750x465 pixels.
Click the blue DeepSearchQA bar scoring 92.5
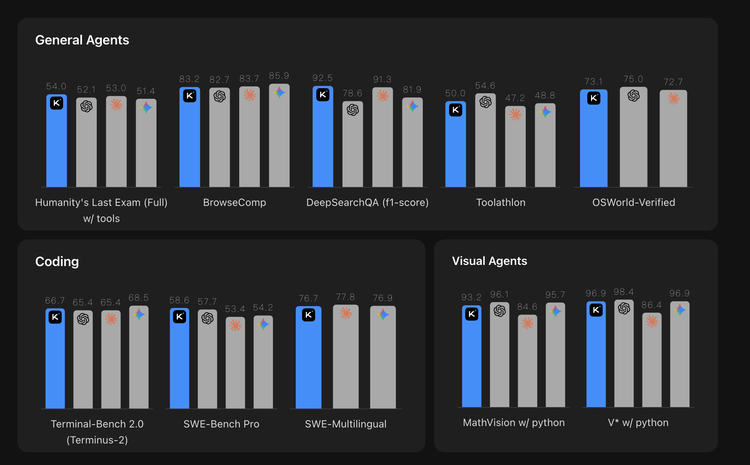(323, 138)
